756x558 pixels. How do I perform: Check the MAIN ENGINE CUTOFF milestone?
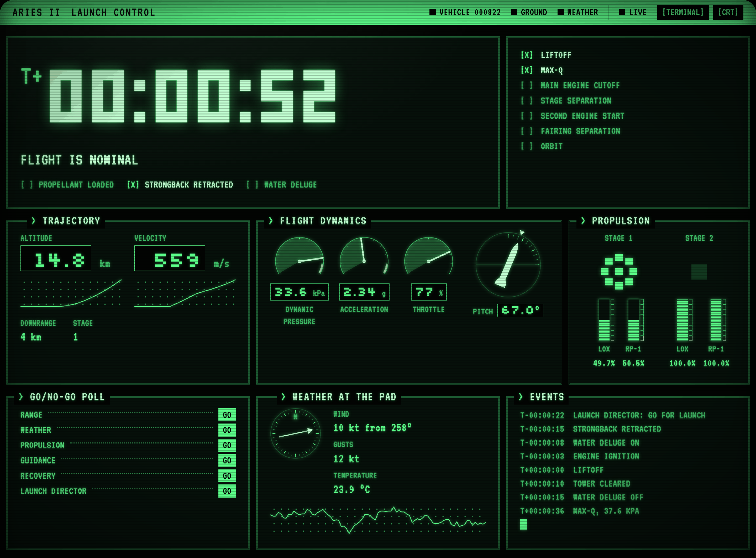click(x=527, y=85)
